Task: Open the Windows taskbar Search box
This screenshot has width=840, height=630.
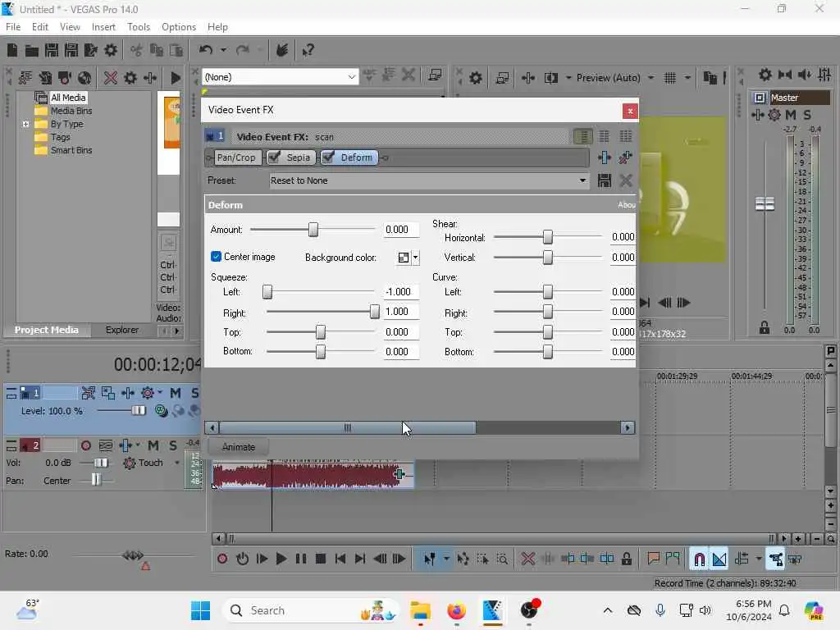Action: 313,610
